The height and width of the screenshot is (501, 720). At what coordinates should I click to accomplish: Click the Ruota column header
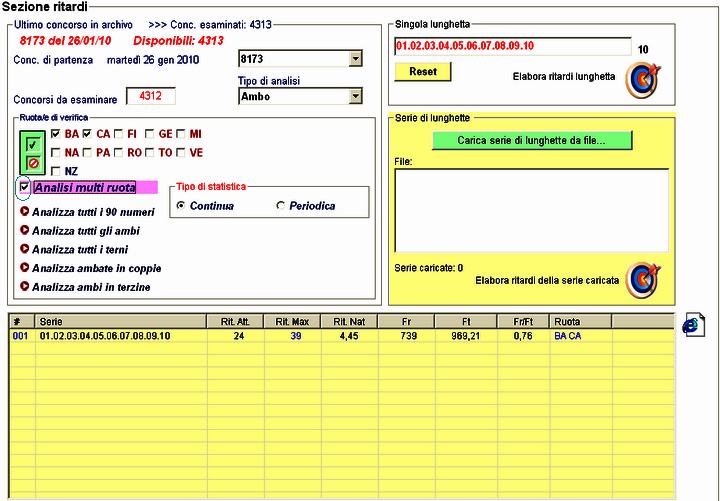tap(580, 322)
